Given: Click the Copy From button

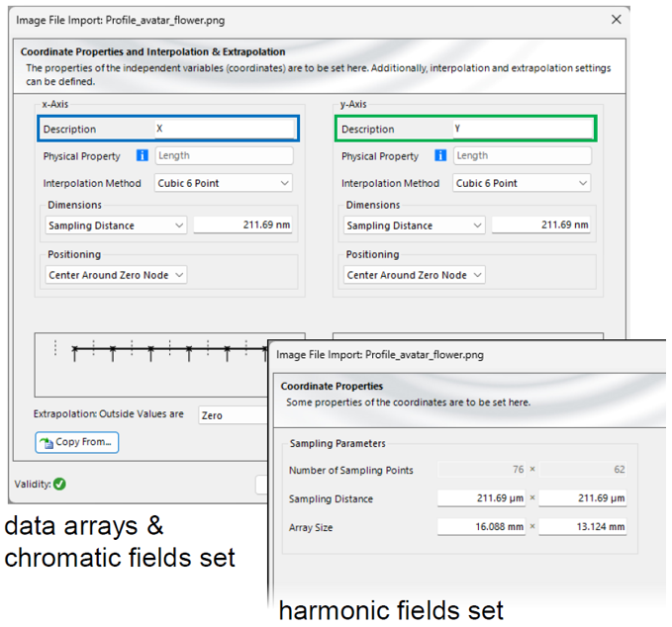Looking at the screenshot, I should 77,442.
